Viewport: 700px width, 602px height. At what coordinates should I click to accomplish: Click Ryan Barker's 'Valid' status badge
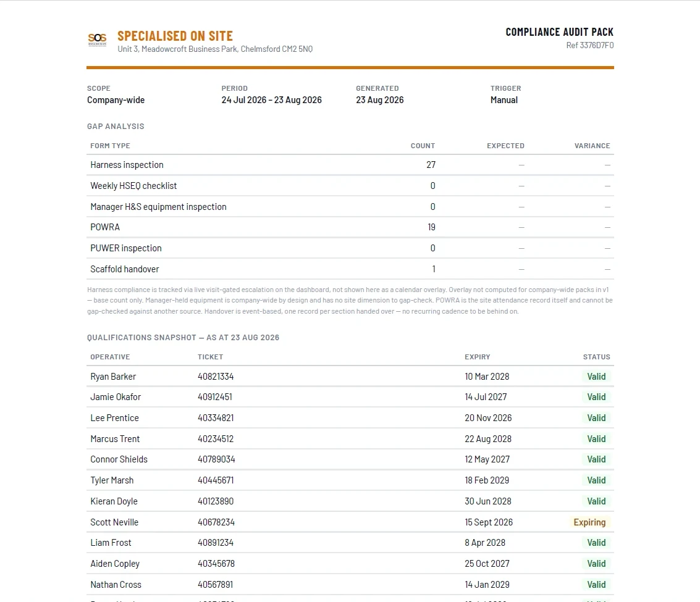pos(596,377)
